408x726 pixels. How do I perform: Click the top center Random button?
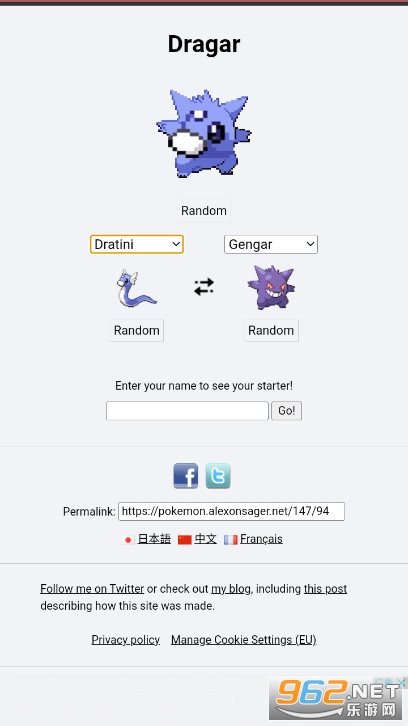point(204,211)
